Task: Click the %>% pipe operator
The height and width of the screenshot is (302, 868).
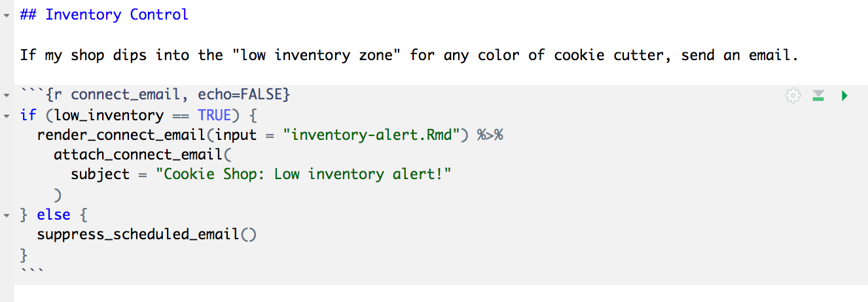Action: pos(490,135)
